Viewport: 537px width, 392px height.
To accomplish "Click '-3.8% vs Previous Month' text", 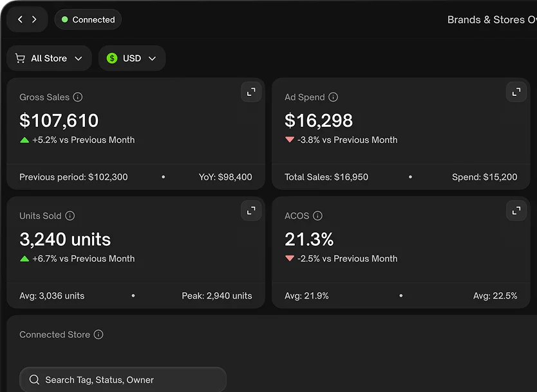I will [x=347, y=140].
